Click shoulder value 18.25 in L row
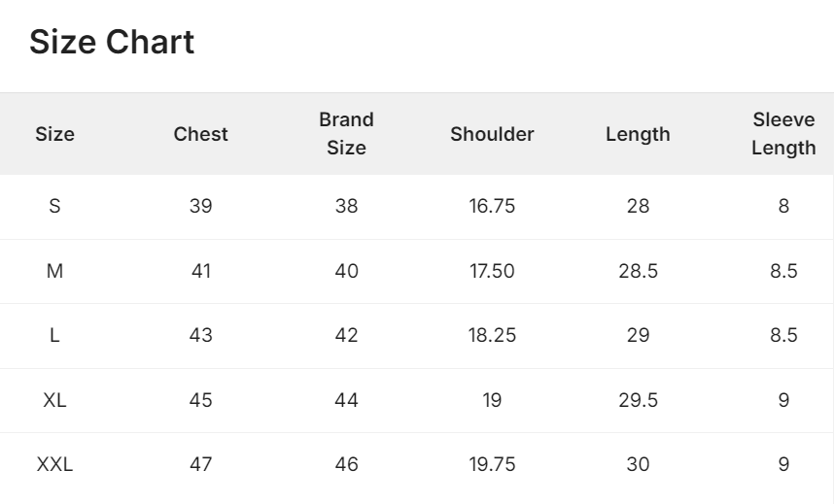834x504 pixels. point(492,335)
